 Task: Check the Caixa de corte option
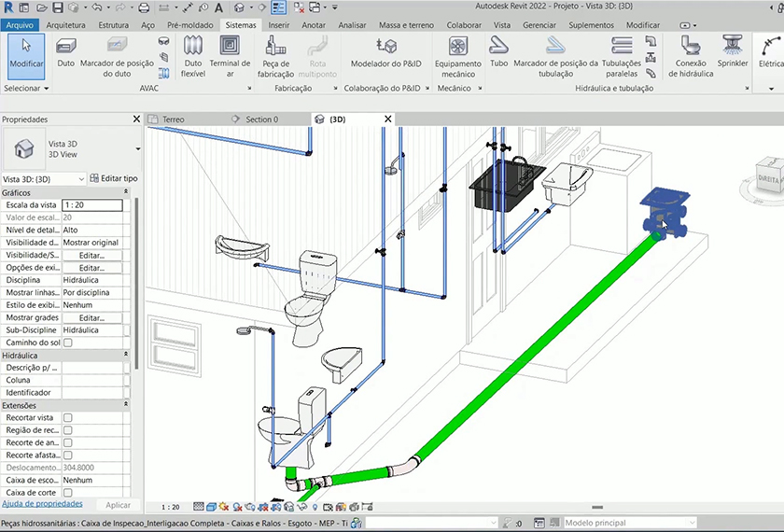[67, 492]
